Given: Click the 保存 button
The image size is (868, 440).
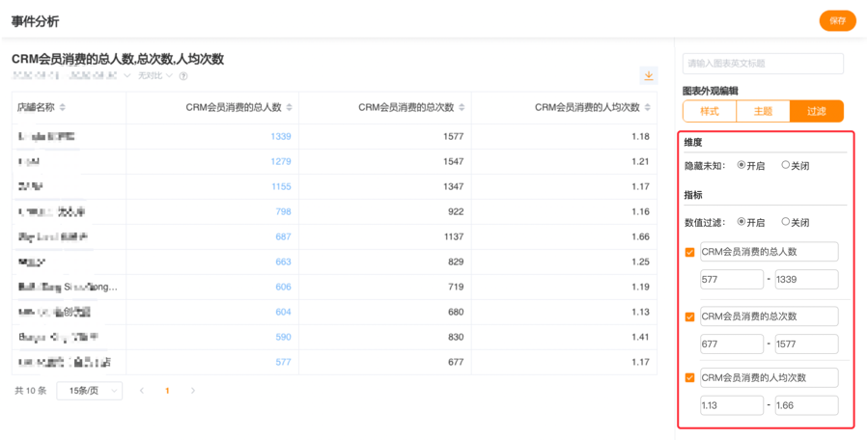Looking at the screenshot, I should coord(837,20).
